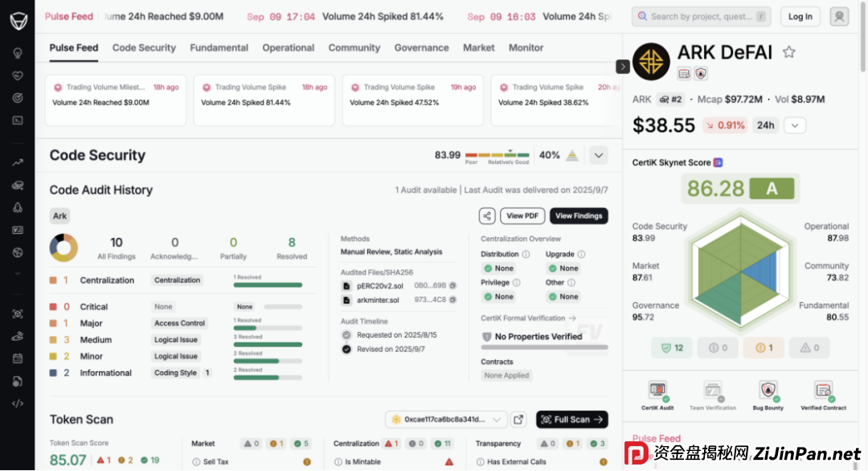Click the Verified Contract badge icon
This screenshot has height=471, width=868.
(823, 391)
